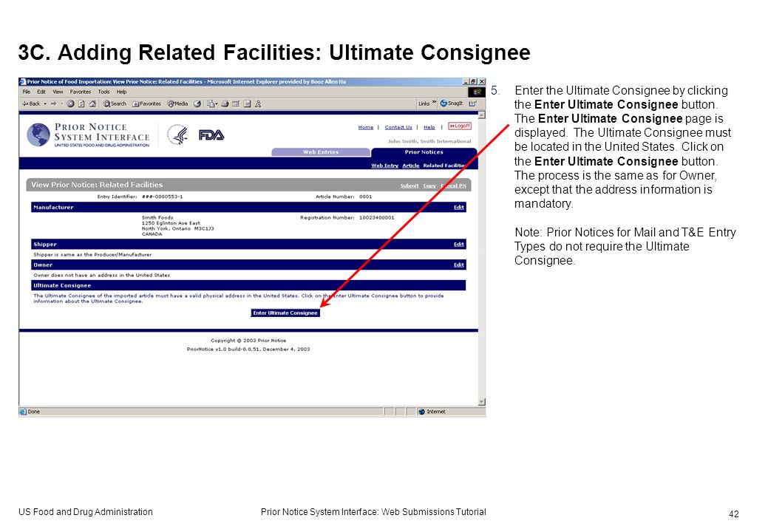Go to the Web Entry sub-navigation link

[x=384, y=166]
